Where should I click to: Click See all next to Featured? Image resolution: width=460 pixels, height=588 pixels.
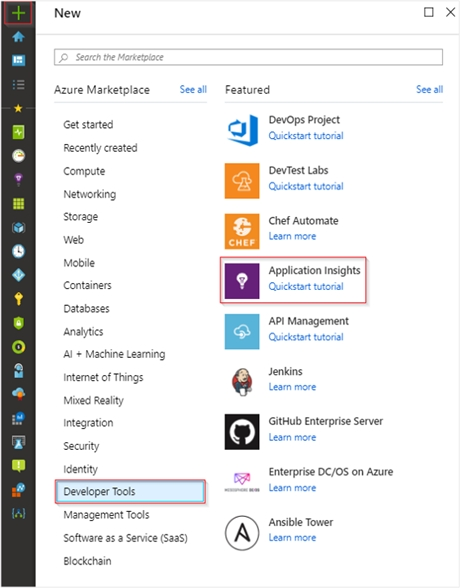pos(429,89)
